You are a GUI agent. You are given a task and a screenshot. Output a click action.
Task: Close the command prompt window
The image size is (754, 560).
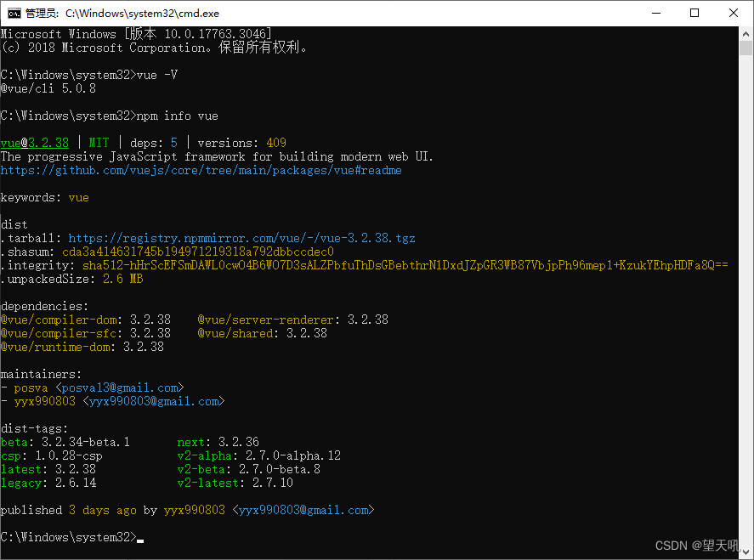pos(734,13)
